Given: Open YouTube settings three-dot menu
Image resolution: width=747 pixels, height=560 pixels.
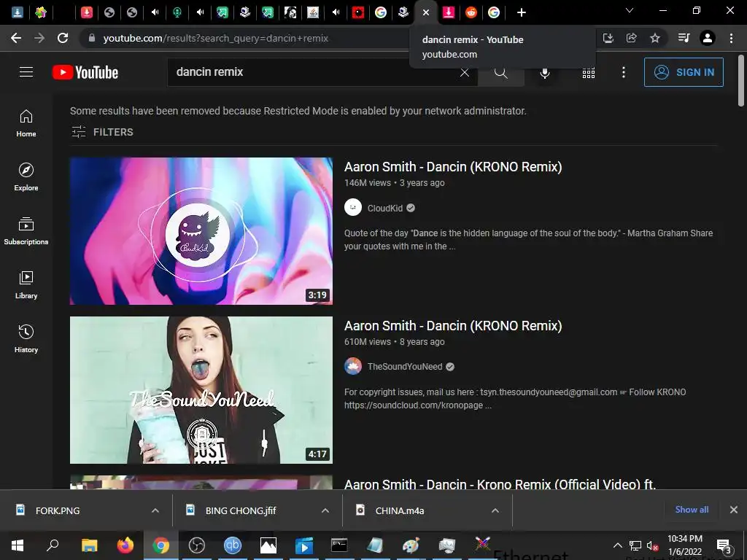Looking at the screenshot, I should pos(624,72).
